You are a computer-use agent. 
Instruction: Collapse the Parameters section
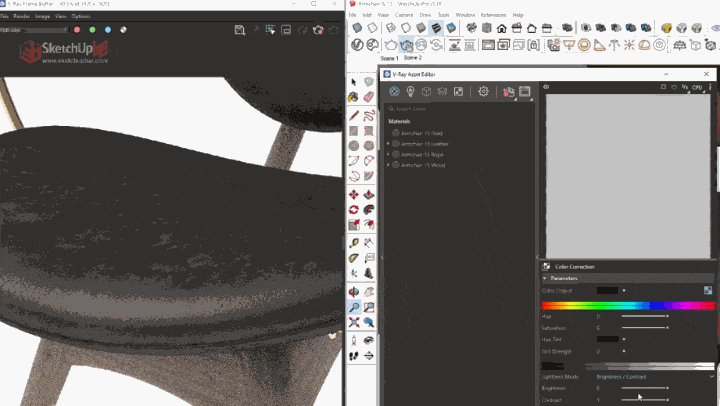545,278
